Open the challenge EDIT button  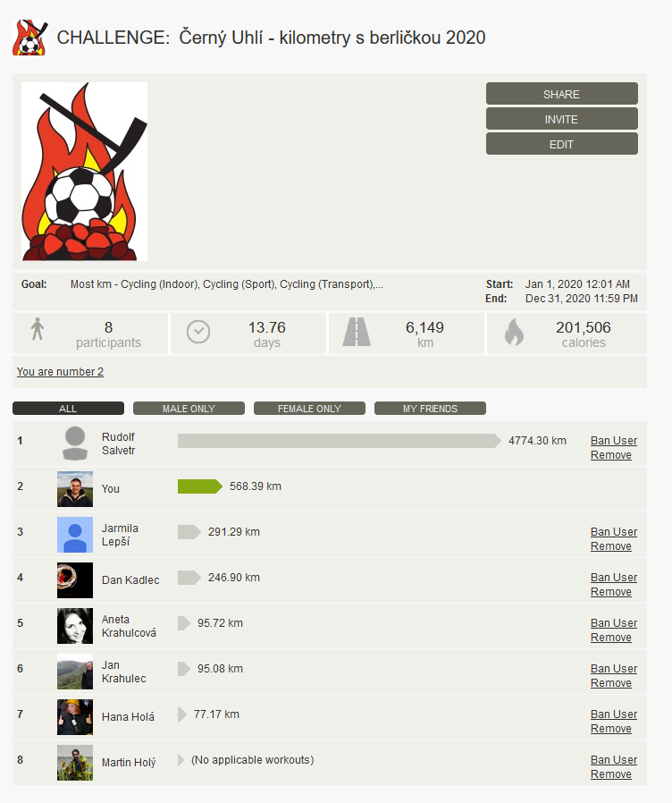pyautogui.click(x=562, y=144)
